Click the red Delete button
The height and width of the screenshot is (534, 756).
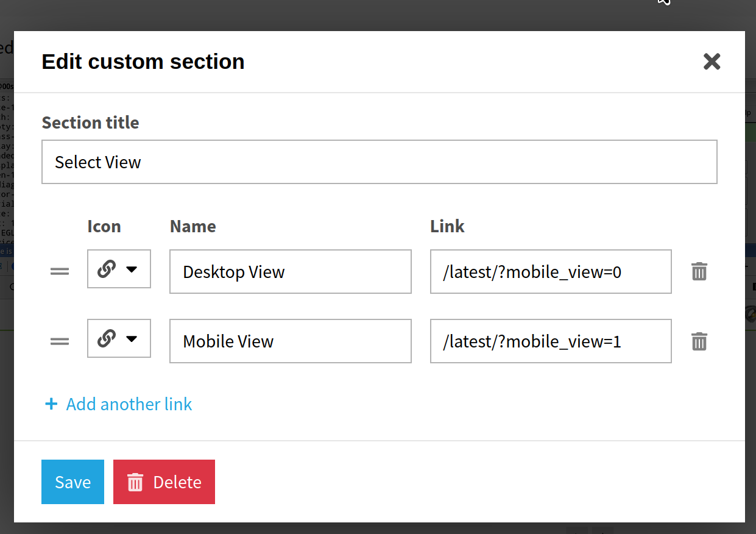click(164, 482)
